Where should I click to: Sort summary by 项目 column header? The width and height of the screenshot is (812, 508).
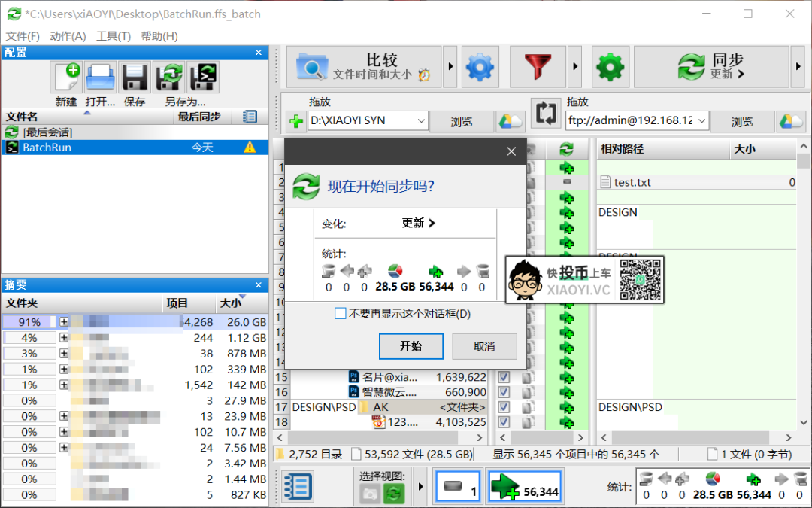(x=189, y=303)
